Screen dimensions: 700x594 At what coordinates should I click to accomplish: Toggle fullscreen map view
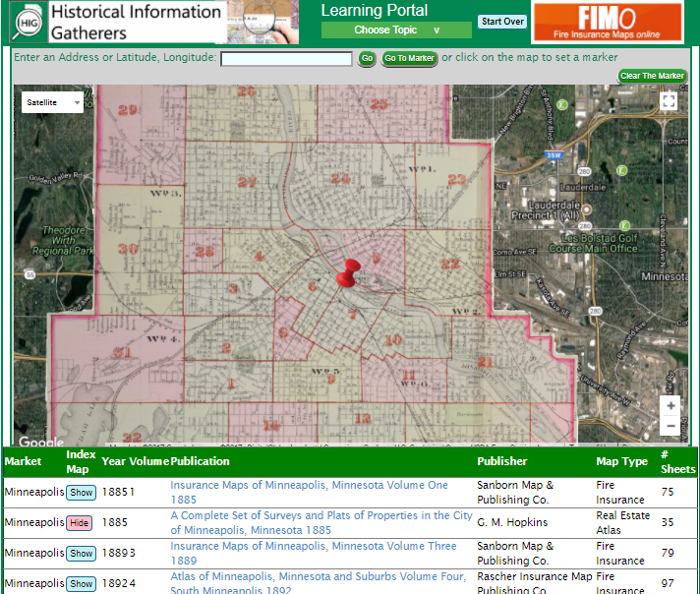(669, 101)
